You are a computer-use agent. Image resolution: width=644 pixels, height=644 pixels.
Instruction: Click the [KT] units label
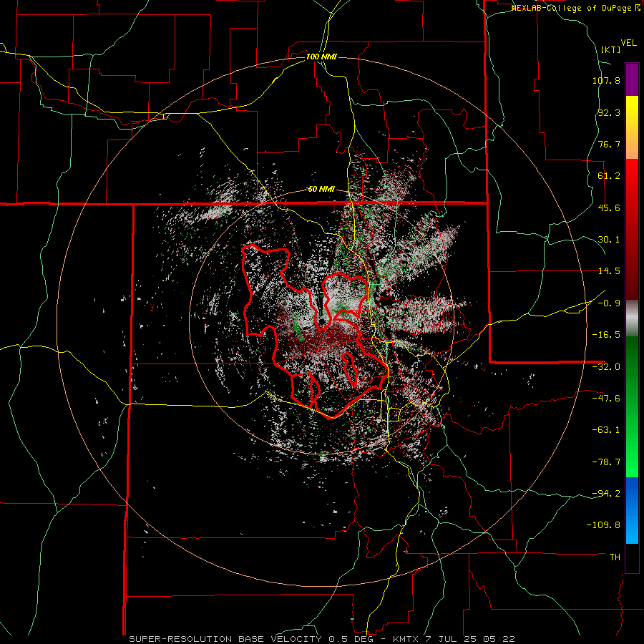pyautogui.click(x=611, y=49)
